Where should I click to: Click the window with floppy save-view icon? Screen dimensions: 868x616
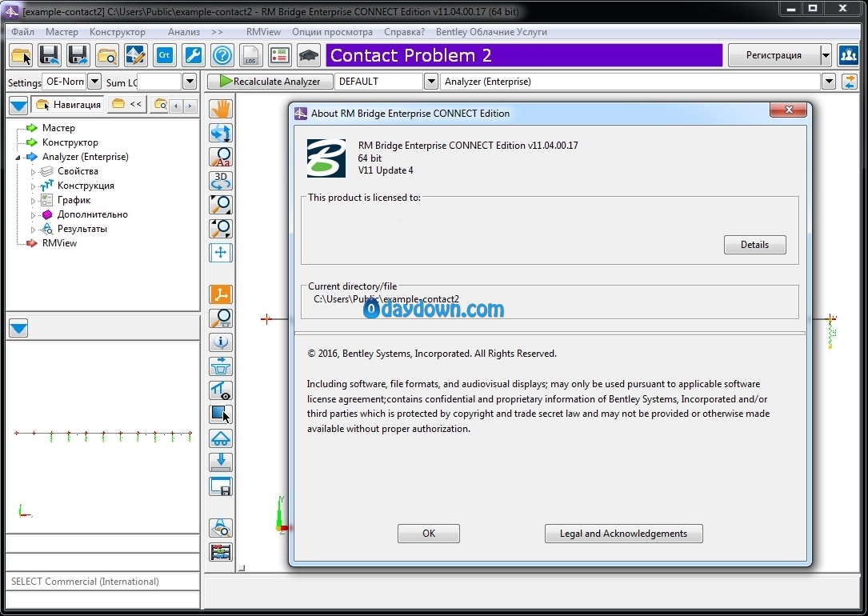coord(221,486)
